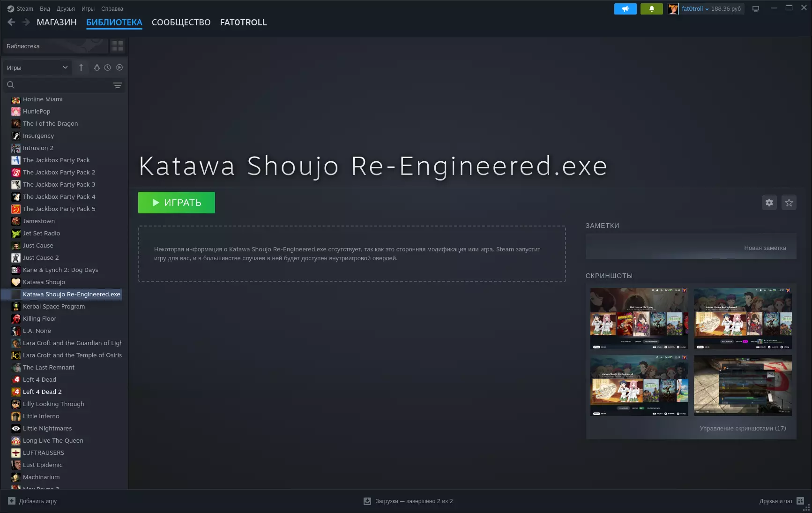Open the notifications bell
The width and height of the screenshot is (812, 513).
point(651,9)
